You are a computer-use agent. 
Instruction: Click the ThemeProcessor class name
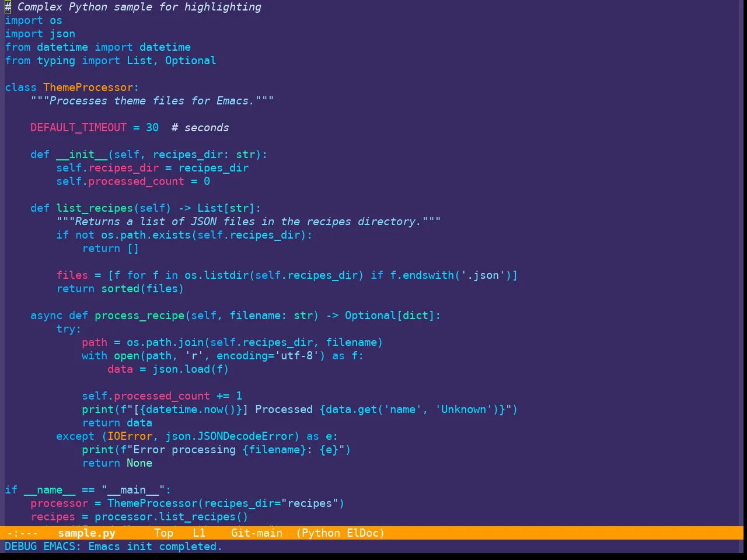point(88,87)
